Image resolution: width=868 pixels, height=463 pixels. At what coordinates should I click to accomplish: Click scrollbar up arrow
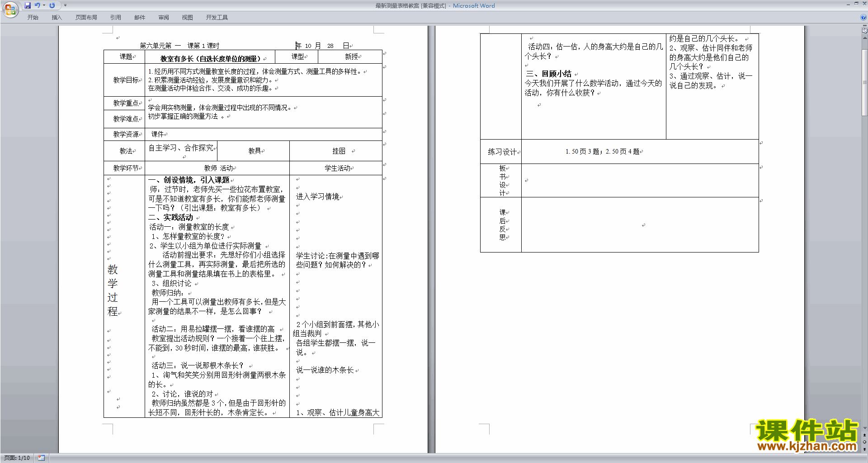point(865,37)
